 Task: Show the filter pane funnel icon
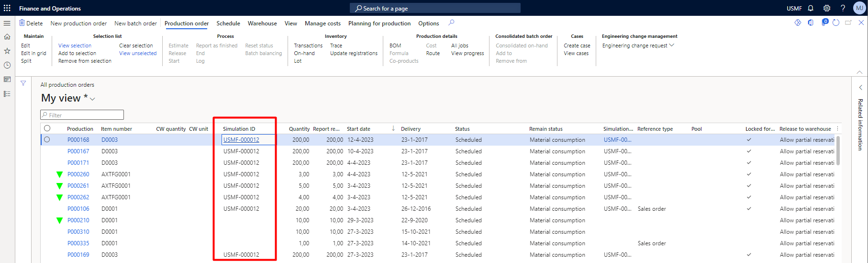(x=23, y=83)
